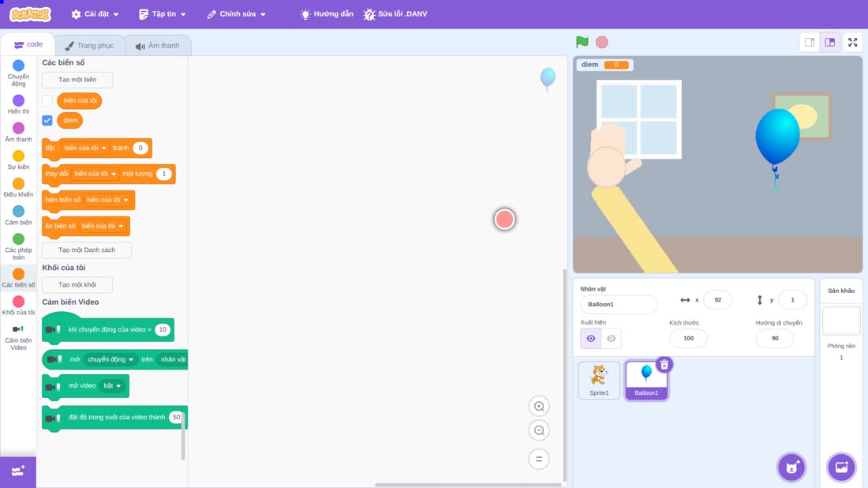The height and width of the screenshot is (488, 868).
Task: Open the Âm thanh blocks category
Action: pyautogui.click(x=18, y=133)
